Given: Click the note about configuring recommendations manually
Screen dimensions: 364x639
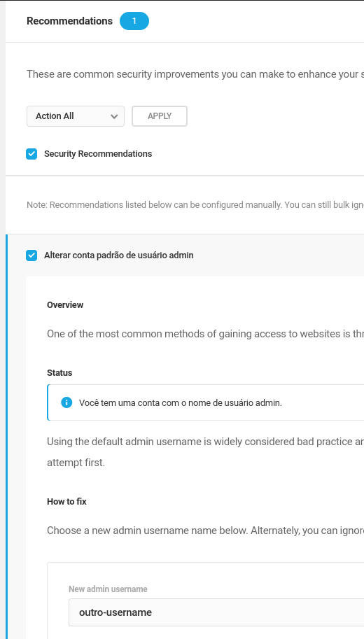Looking at the screenshot, I should pyautogui.click(x=195, y=205).
